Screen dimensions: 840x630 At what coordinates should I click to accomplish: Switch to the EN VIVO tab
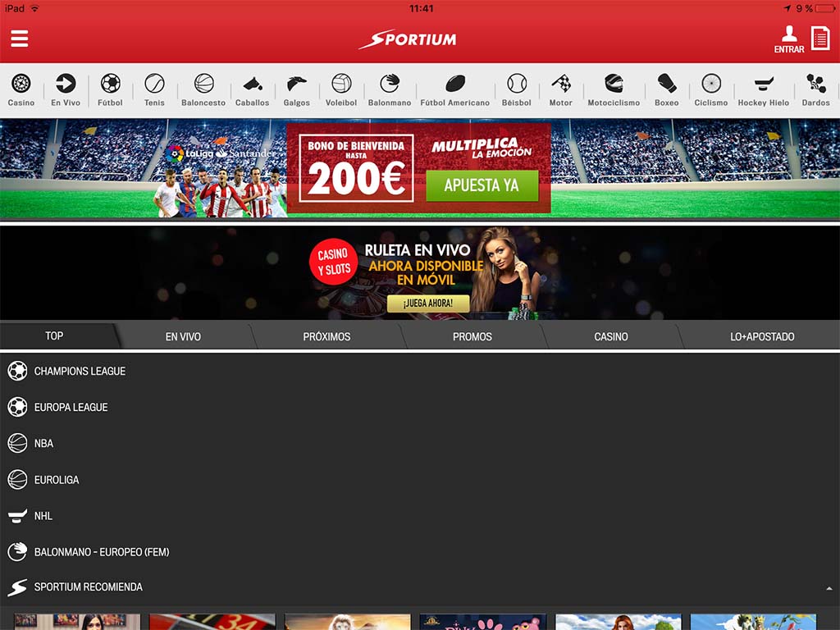(x=183, y=336)
